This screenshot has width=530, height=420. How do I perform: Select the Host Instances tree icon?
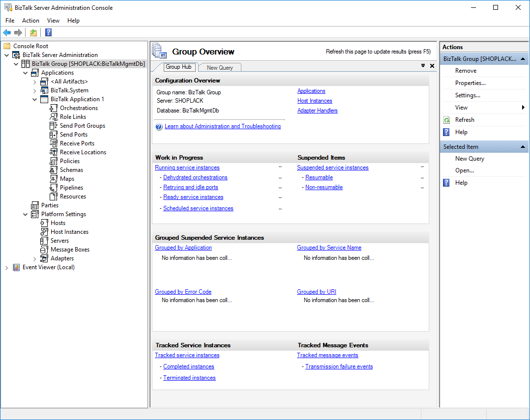[x=44, y=232]
